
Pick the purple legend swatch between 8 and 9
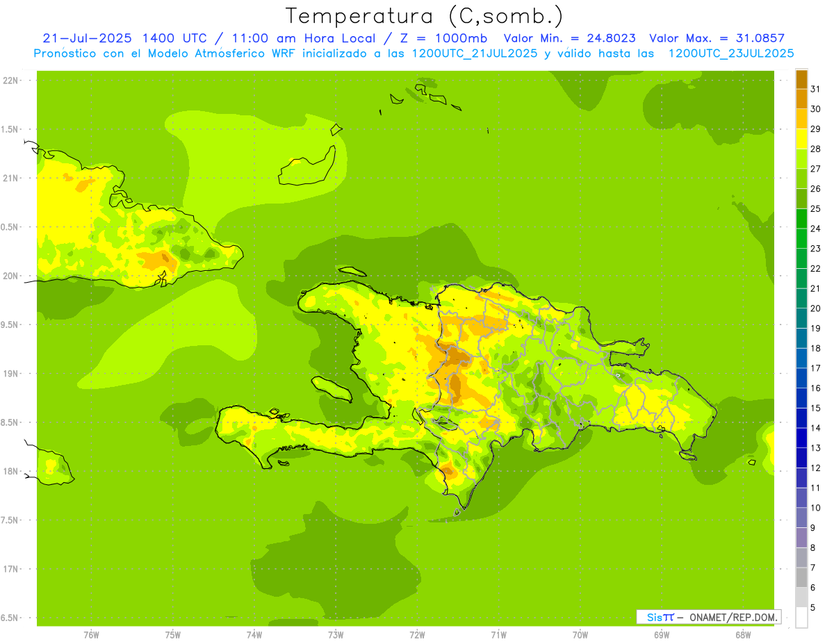pos(801,538)
